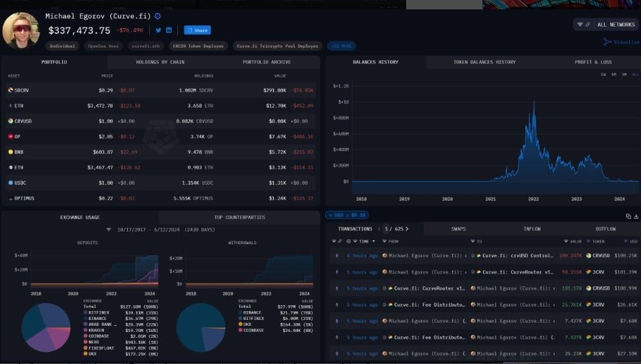Click the withdrawals pie chart
The width and height of the screenshot is (641, 364).
pyautogui.click(x=201, y=328)
